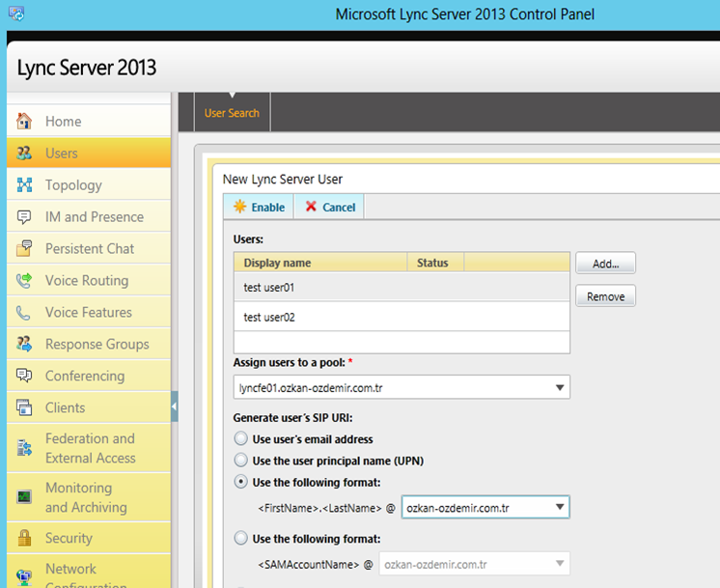This screenshot has width=720, height=588.
Task: Click the orange Enable star icon
Action: (239, 207)
